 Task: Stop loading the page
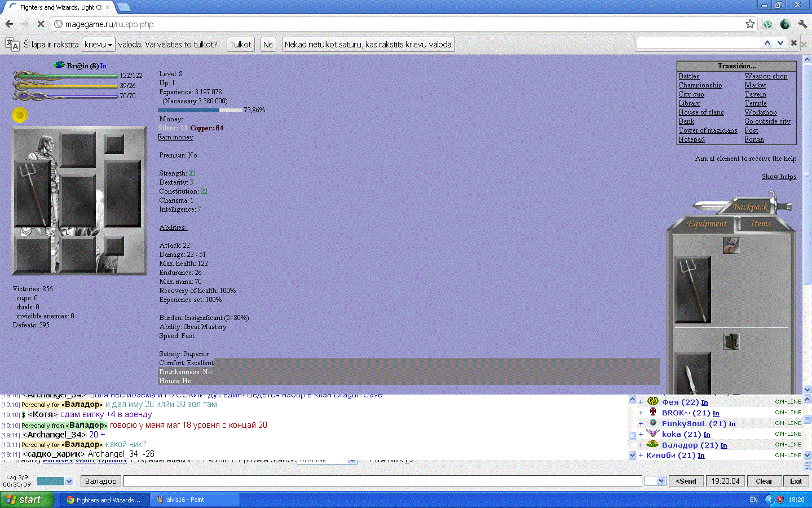(x=41, y=24)
